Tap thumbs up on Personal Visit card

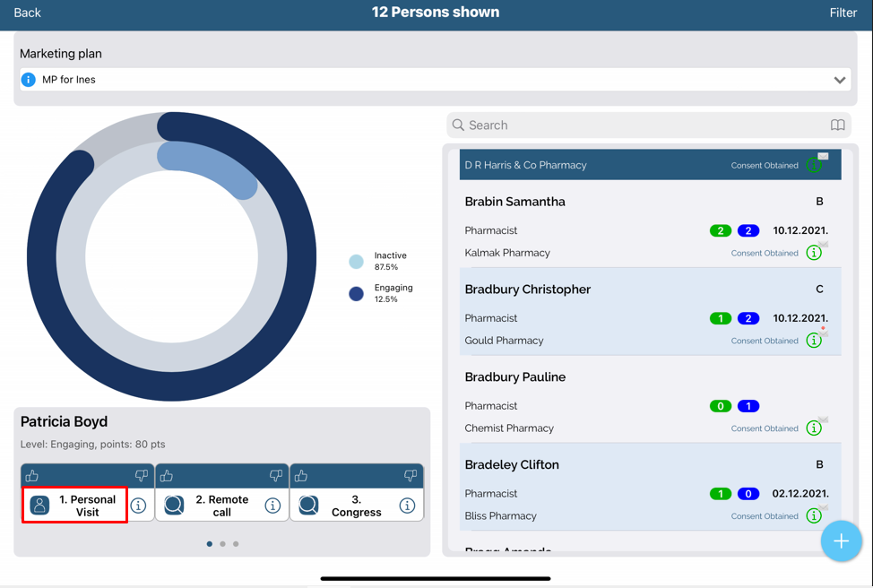click(32, 476)
